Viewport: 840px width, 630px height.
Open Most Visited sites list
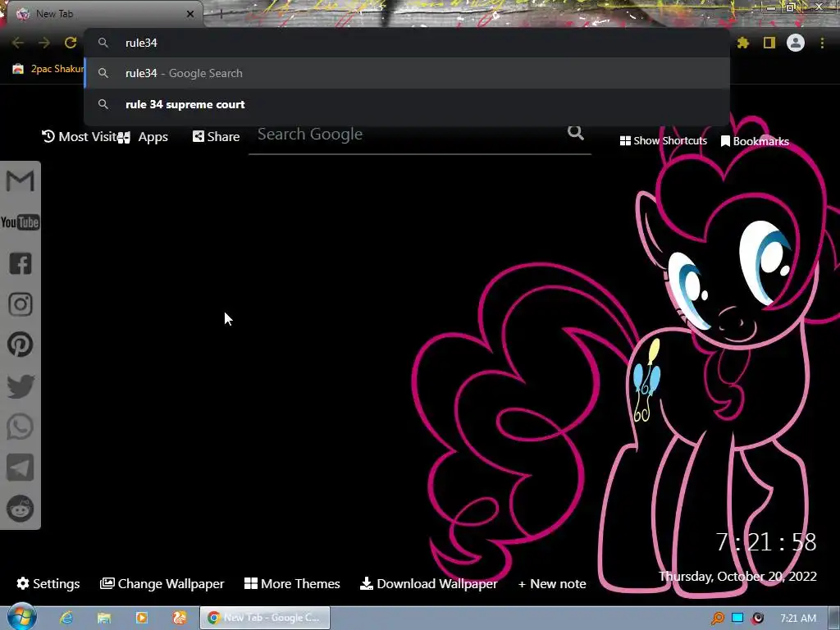tap(80, 137)
